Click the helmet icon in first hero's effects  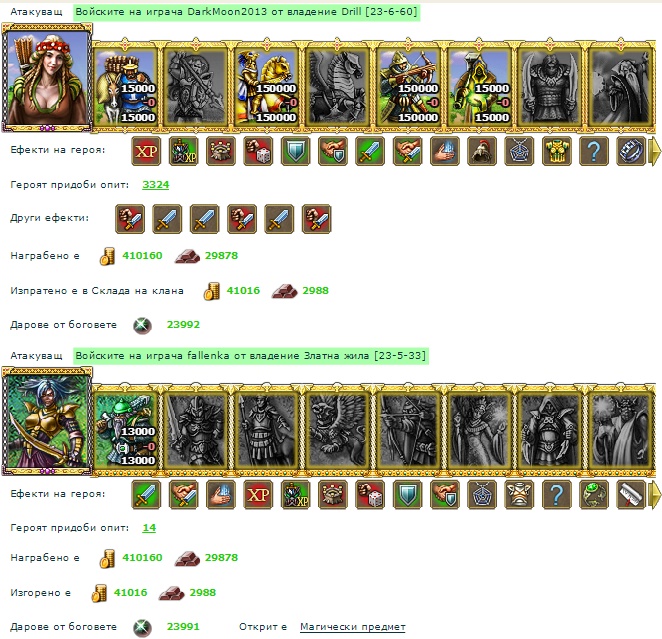click(x=482, y=151)
